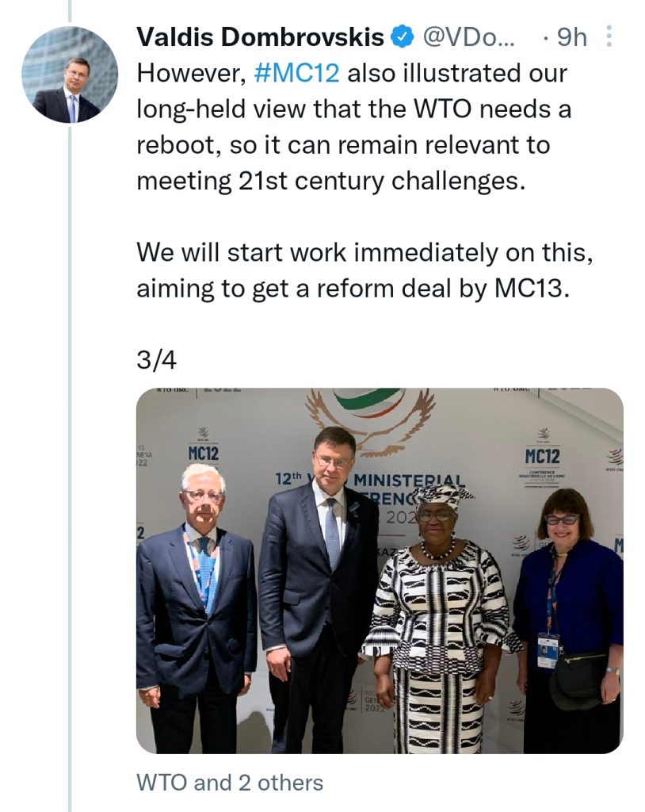Open the photo on the tall man with blue tie
This screenshot has width=645, height=812.
pyautogui.click(x=317, y=589)
